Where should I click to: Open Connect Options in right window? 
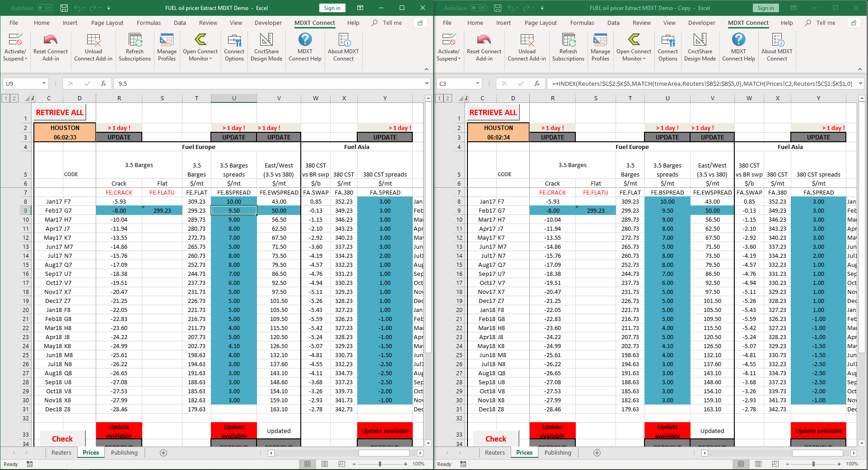point(667,47)
